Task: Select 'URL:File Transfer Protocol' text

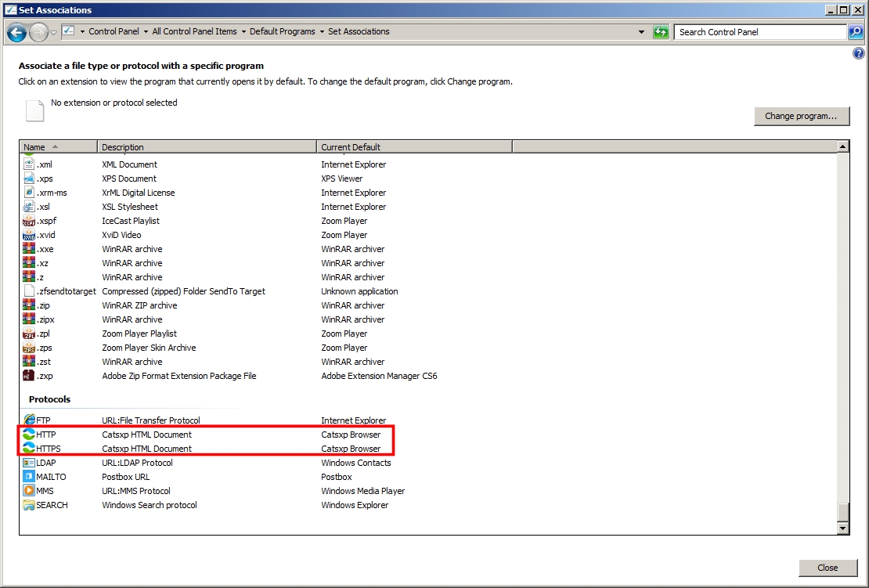Action: tap(151, 420)
